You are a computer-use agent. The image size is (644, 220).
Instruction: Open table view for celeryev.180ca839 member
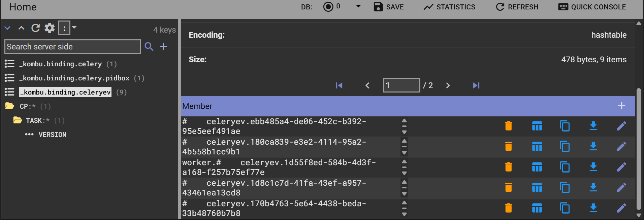537,147
